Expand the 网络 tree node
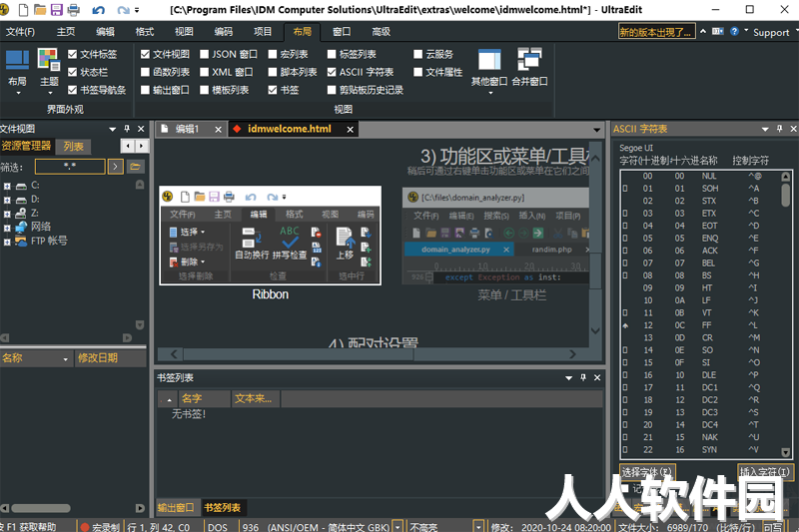The height and width of the screenshot is (532, 799). (x=7, y=228)
